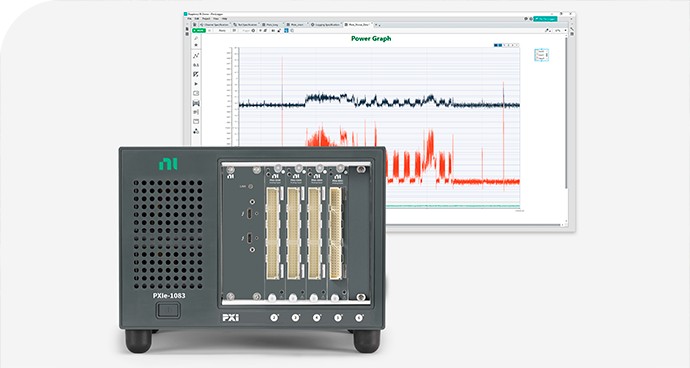Click the green Run button
The width and height of the screenshot is (690, 368).
199,30
